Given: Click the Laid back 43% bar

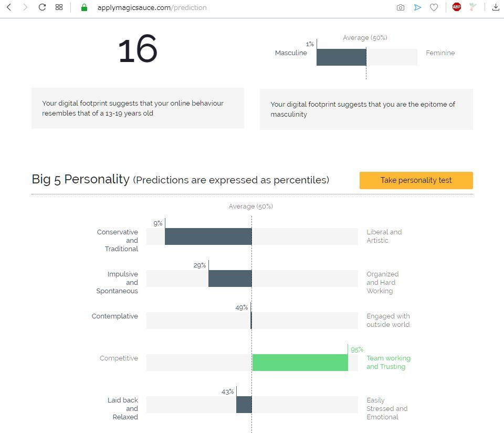Looking at the screenshot, I should pyautogui.click(x=244, y=405).
